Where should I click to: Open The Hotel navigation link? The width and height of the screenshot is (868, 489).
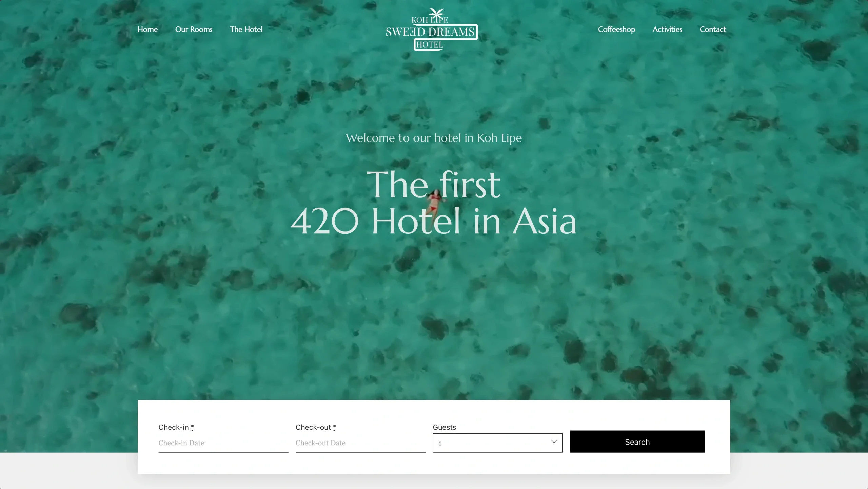[246, 29]
